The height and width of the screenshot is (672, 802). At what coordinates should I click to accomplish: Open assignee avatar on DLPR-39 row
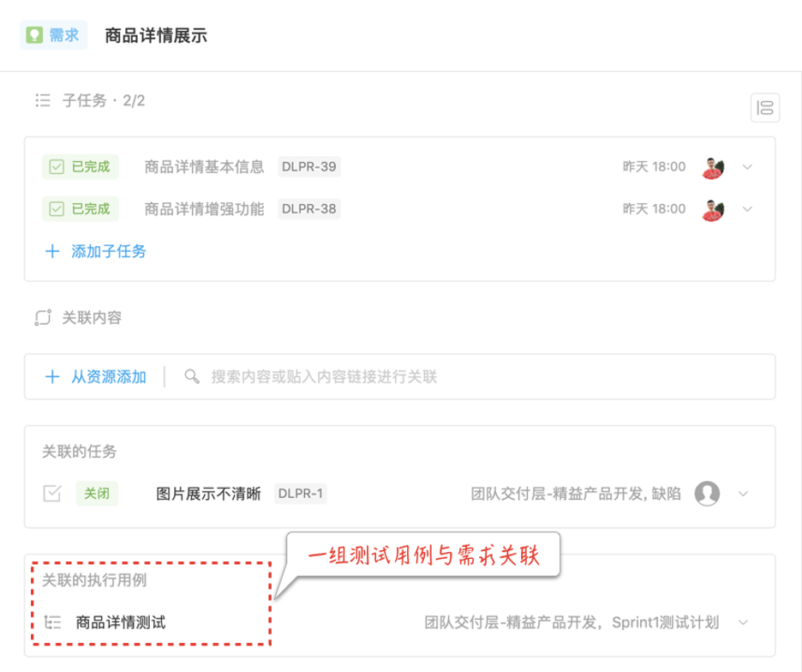[x=713, y=167]
